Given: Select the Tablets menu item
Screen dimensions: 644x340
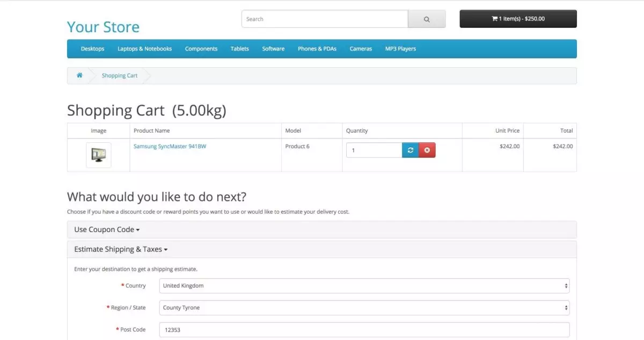Looking at the screenshot, I should click(240, 49).
